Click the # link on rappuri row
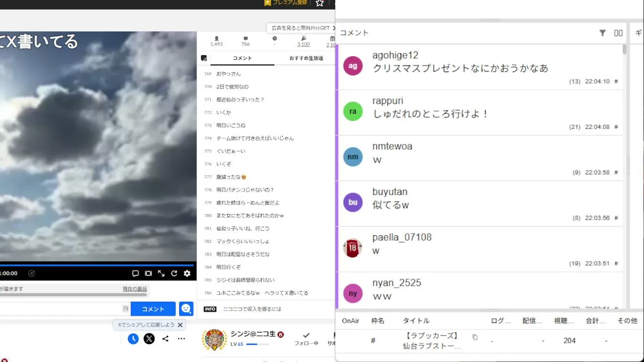Image resolution: width=644 pixels, height=362 pixels. (x=616, y=127)
